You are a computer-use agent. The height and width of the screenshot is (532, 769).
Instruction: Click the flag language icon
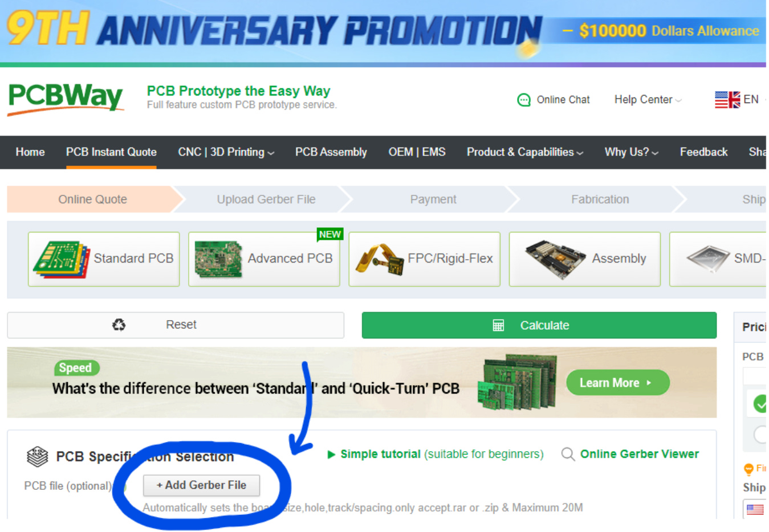point(727,100)
